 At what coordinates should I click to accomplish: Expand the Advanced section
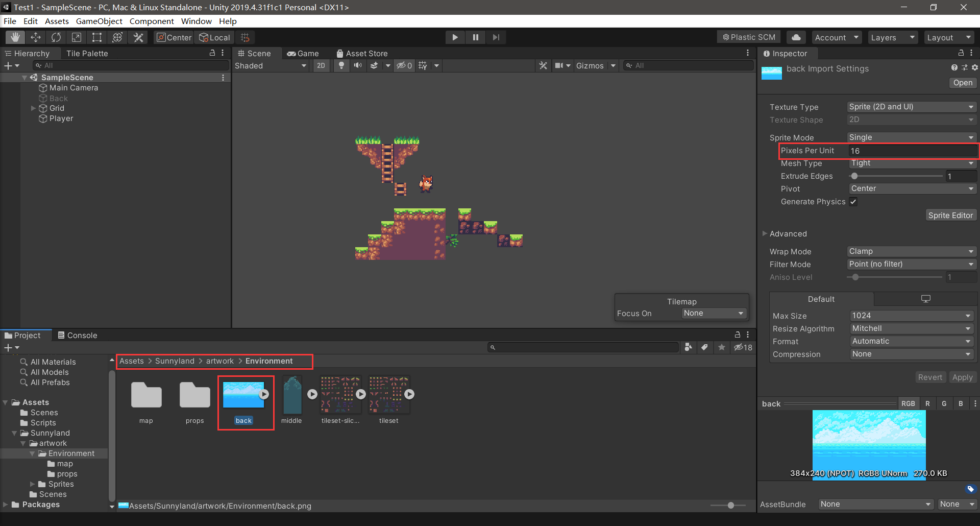765,233
